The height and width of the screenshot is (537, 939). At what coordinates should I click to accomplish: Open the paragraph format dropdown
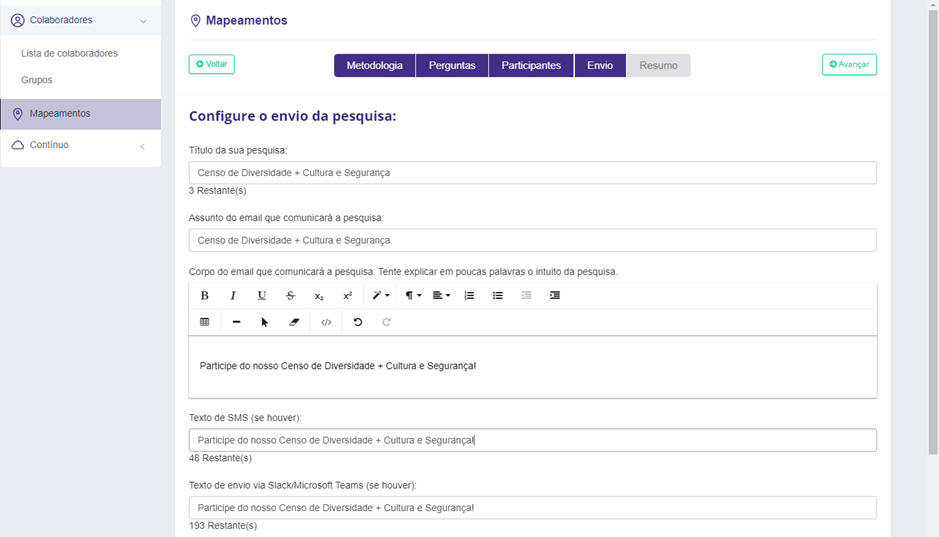click(x=412, y=296)
